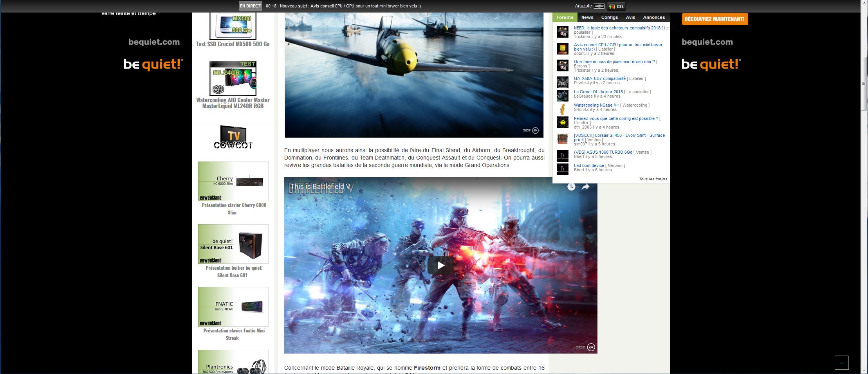The height and width of the screenshot is (374, 868).
Task: Click dobi13 avatar beside 'Avis conseil CPU / GPU'
Action: coord(563,49)
